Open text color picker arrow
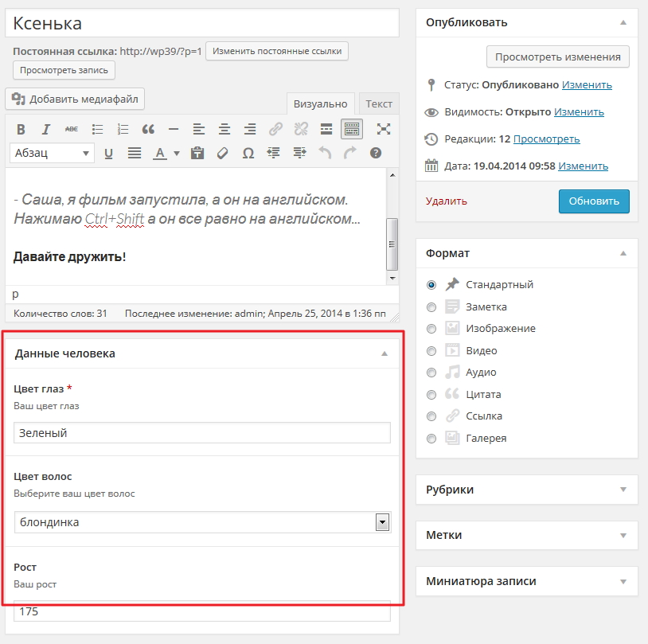Screen dimensions: 648x644 point(177,154)
